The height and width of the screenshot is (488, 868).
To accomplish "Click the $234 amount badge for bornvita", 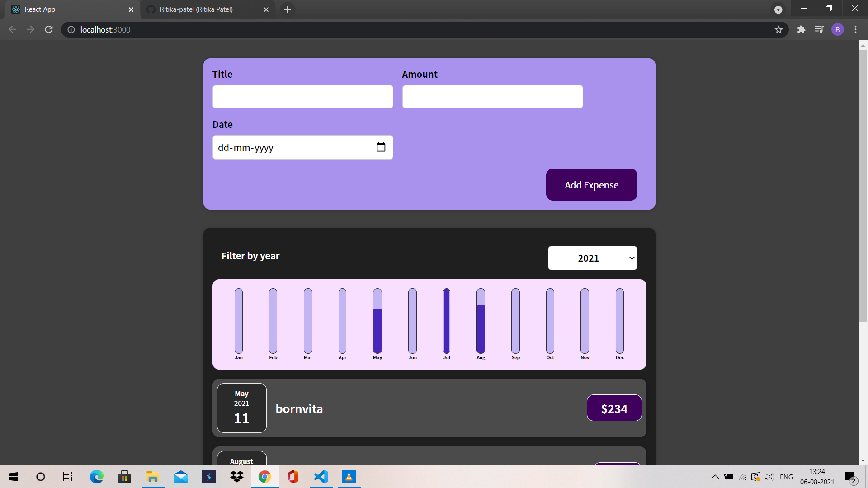I will pos(614,408).
